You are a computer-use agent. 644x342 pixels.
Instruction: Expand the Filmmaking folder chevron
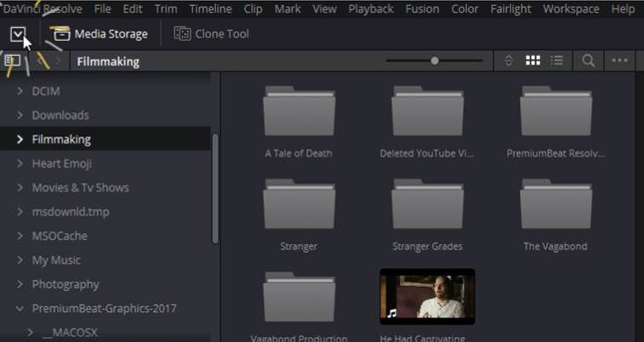pos(20,140)
